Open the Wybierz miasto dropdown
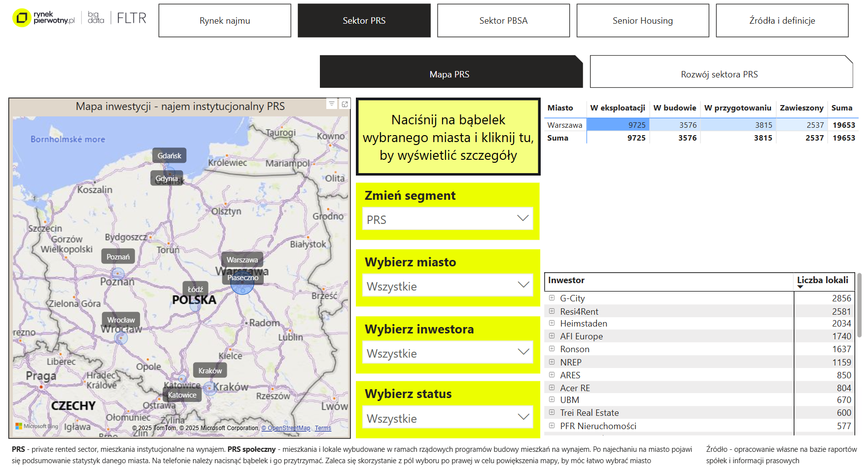This screenshot has width=868, height=475. [448, 286]
